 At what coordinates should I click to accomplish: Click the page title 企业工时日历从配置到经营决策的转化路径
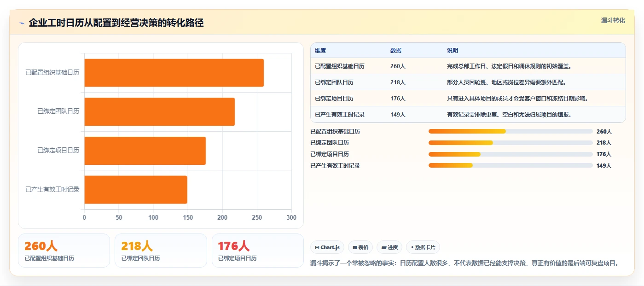(x=116, y=23)
